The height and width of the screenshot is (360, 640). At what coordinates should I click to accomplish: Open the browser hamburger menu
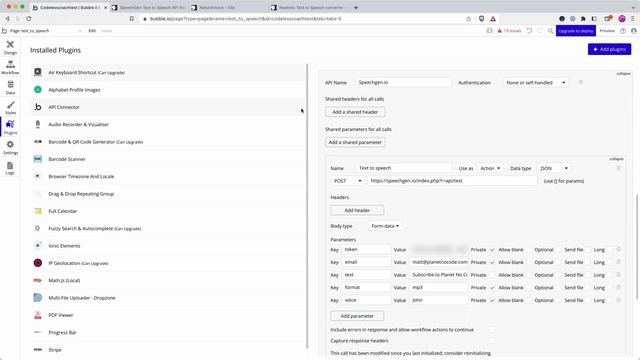point(633,19)
